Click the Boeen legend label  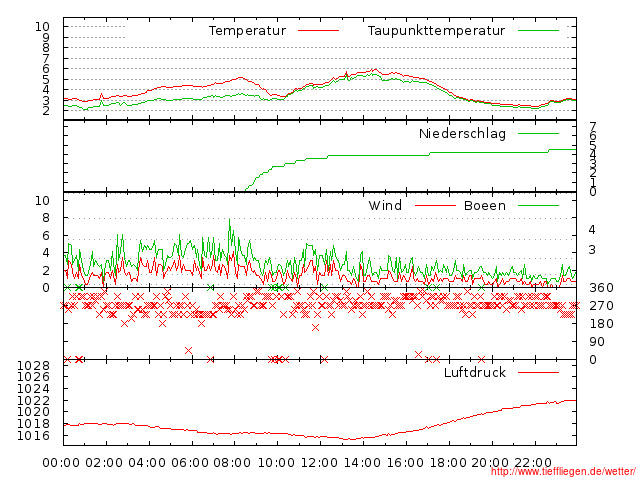[x=484, y=205]
